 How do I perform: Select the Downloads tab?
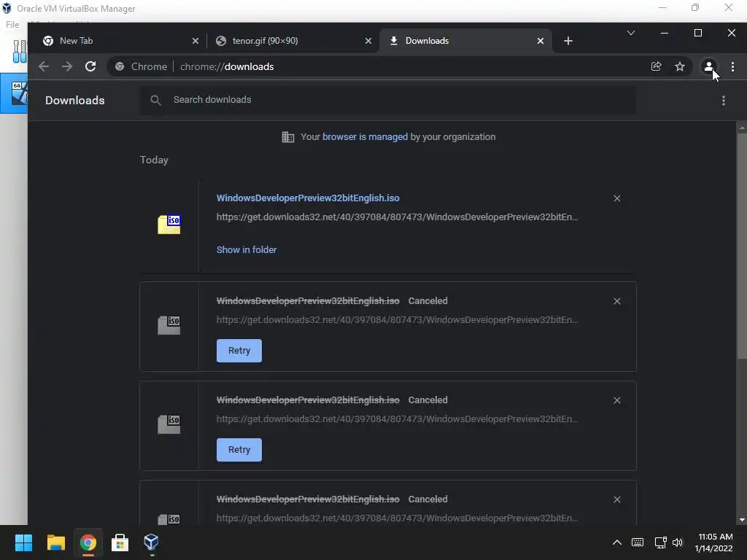coord(466,41)
